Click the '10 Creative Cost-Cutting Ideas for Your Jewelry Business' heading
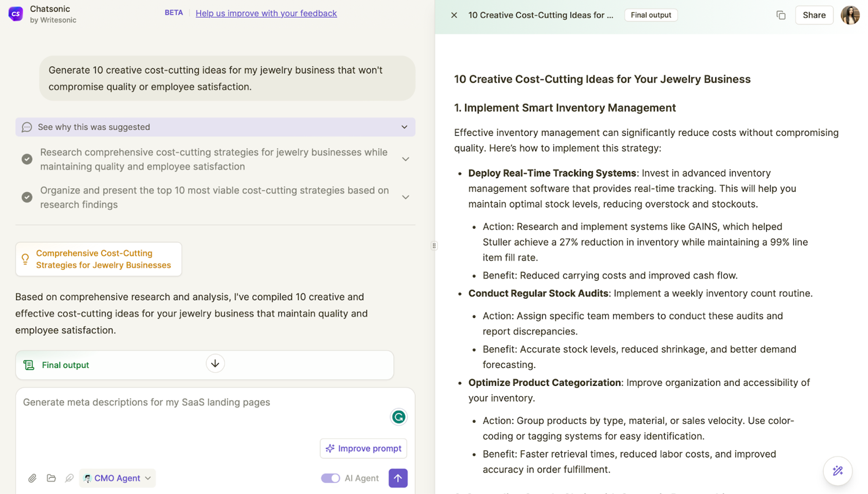 pos(602,79)
